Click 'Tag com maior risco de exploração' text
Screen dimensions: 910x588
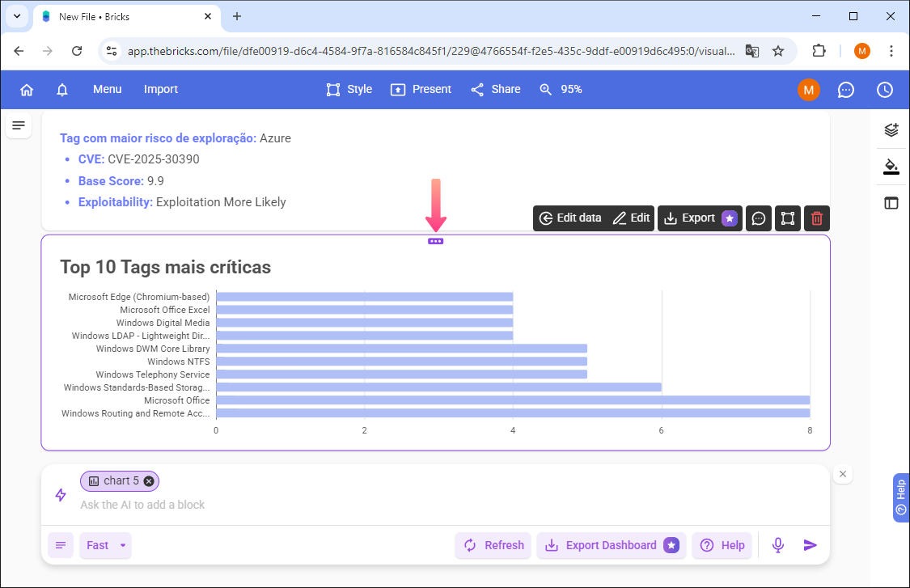coord(158,138)
